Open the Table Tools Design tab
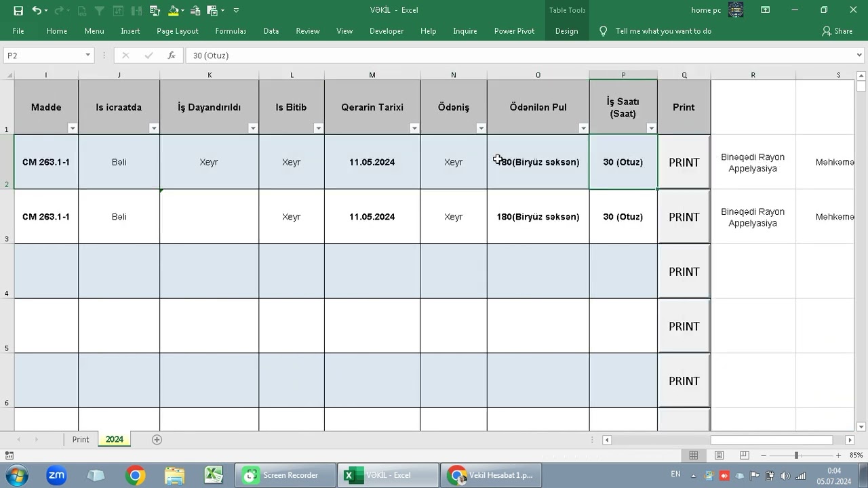 coord(566,31)
